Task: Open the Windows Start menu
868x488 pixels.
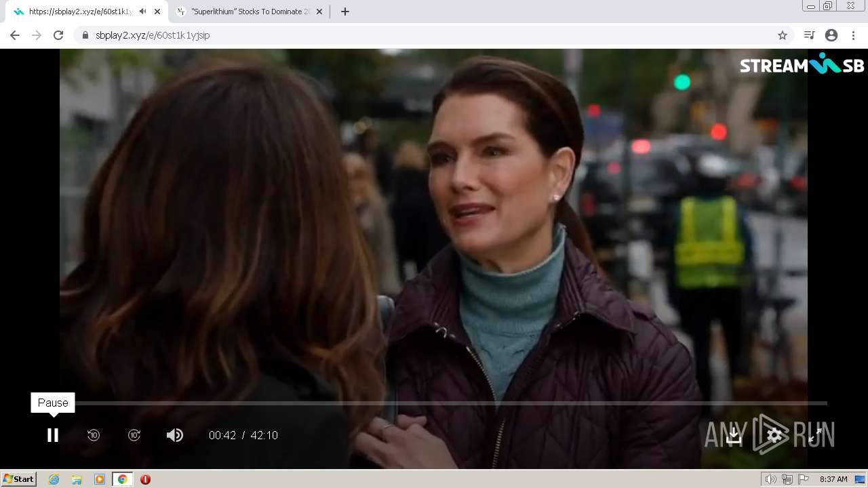Action: pyautogui.click(x=18, y=479)
